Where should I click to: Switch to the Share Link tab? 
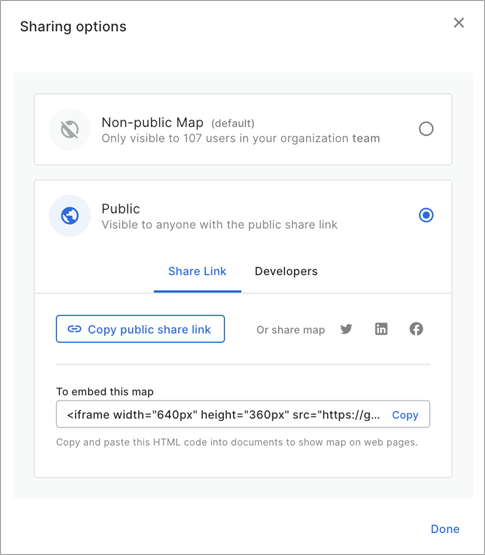(197, 271)
